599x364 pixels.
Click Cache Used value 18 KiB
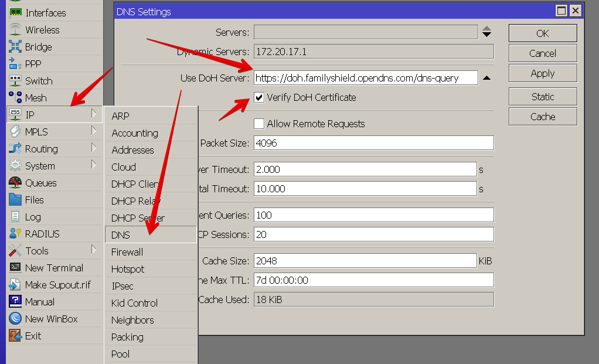click(x=374, y=300)
